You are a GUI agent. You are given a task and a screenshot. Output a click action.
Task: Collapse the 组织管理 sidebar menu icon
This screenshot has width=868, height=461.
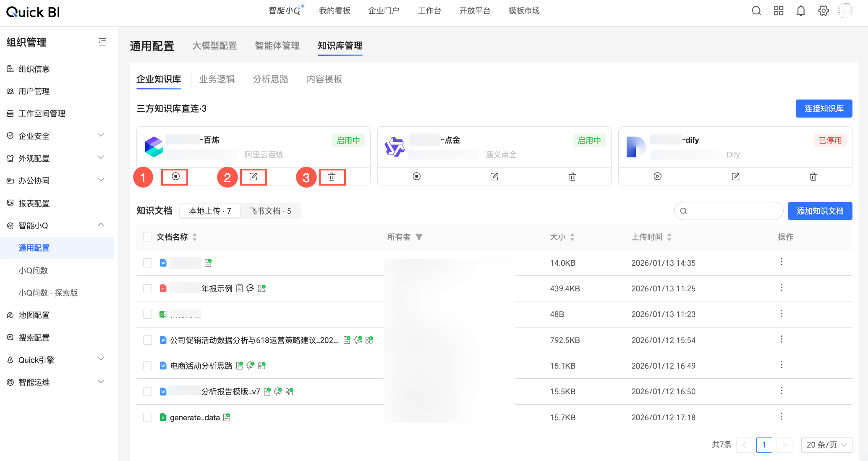pyautogui.click(x=102, y=42)
